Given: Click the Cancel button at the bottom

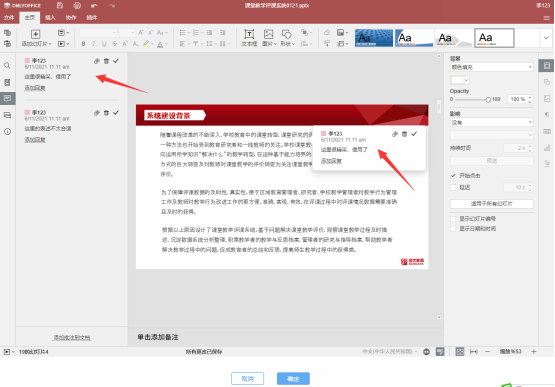Looking at the screenshot, I should point(247,379).
